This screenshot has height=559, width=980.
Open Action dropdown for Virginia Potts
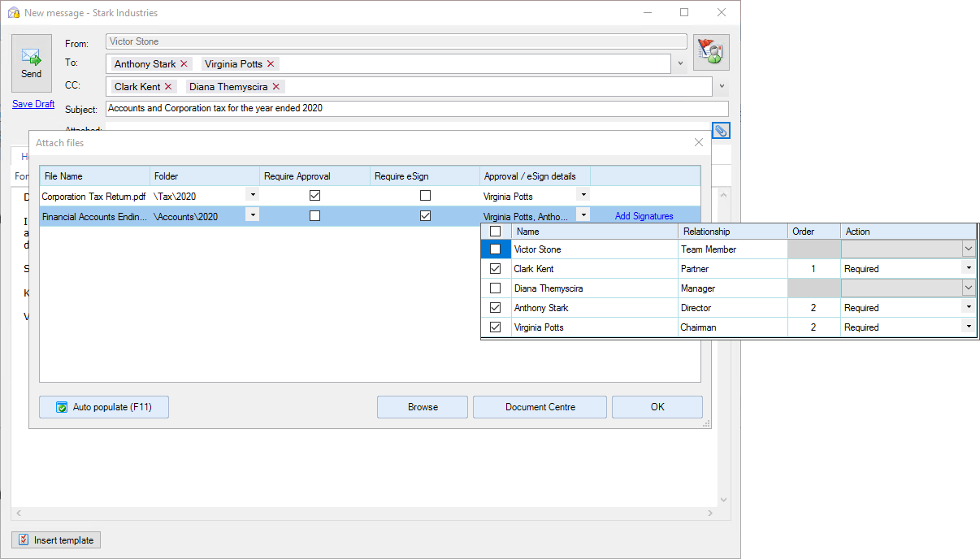(x=968, y=327)
